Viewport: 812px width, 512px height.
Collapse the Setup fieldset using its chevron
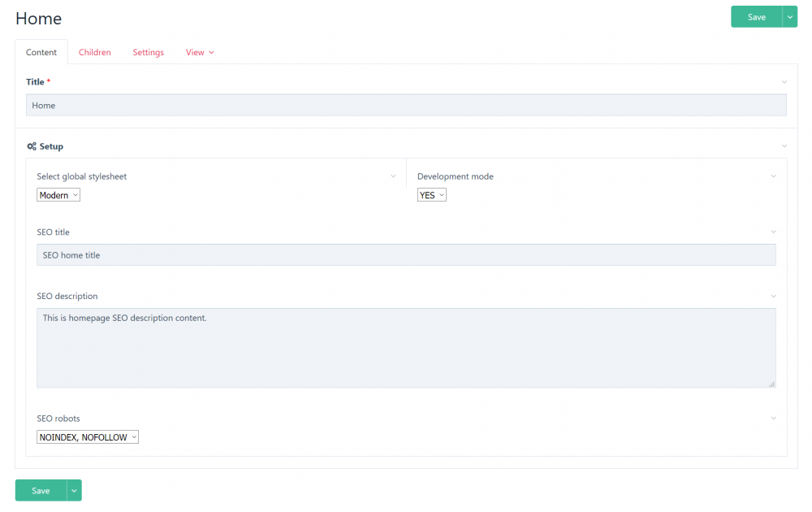tap(784, 146)
